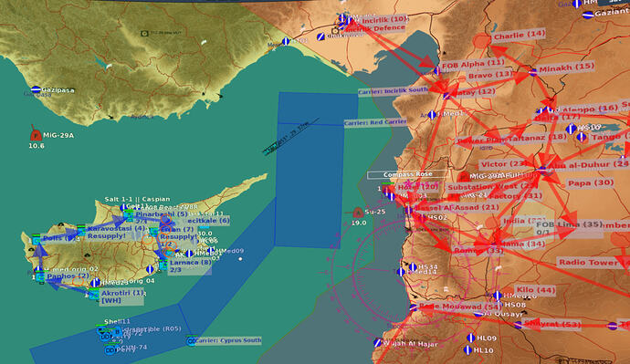Select the Taftanaz (18) label
Viewport: 630px width, 364px height.
(x=537, y=138)
